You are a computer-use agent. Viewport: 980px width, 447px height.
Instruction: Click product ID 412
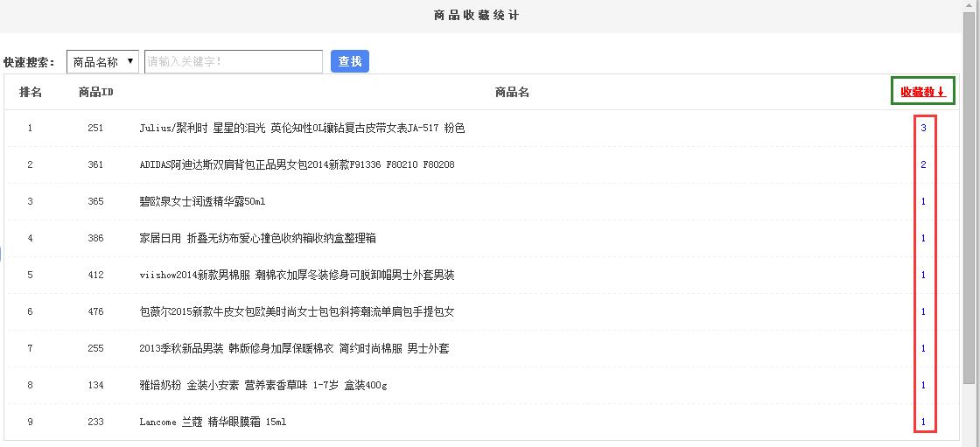(x=95, y=275)
